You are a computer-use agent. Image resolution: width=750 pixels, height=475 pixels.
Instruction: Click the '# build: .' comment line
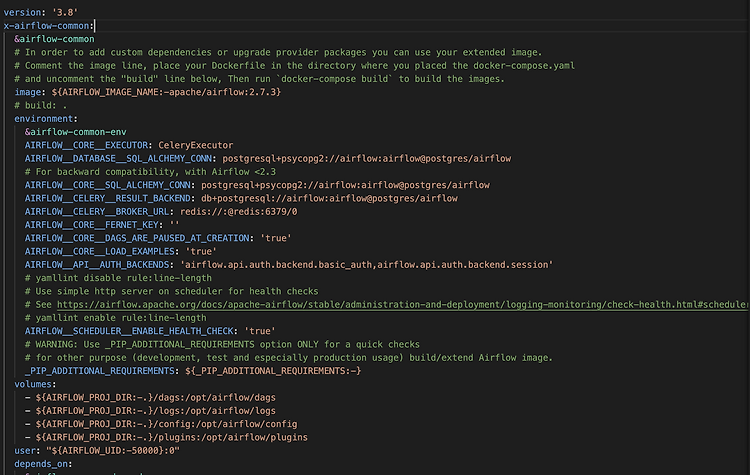pyautogui.click(x=41, y=105)
